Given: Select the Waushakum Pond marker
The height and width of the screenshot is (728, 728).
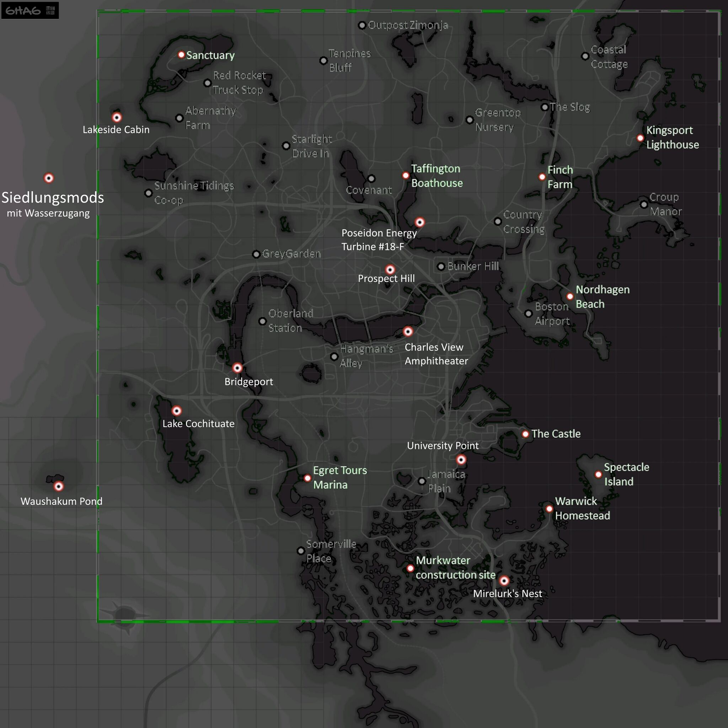Looking at the screenshot, I should coord(58,486).
